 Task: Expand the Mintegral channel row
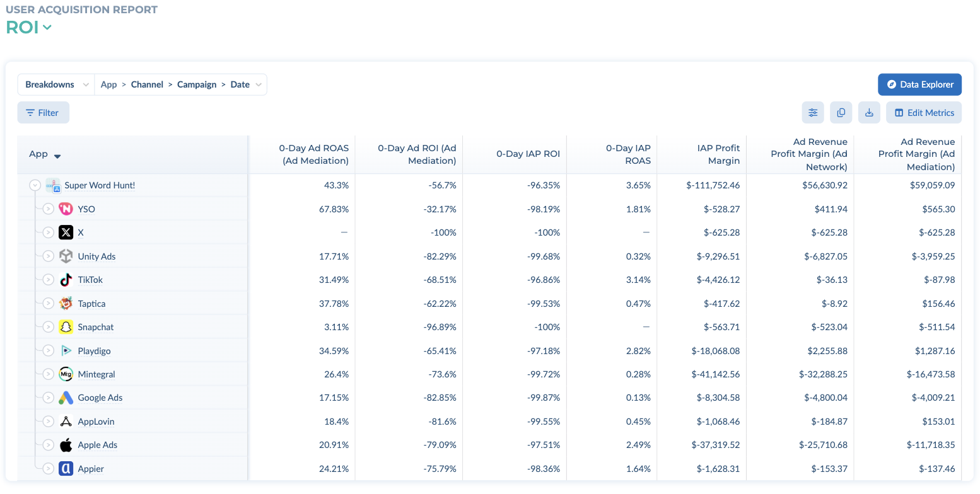(49, 374)
